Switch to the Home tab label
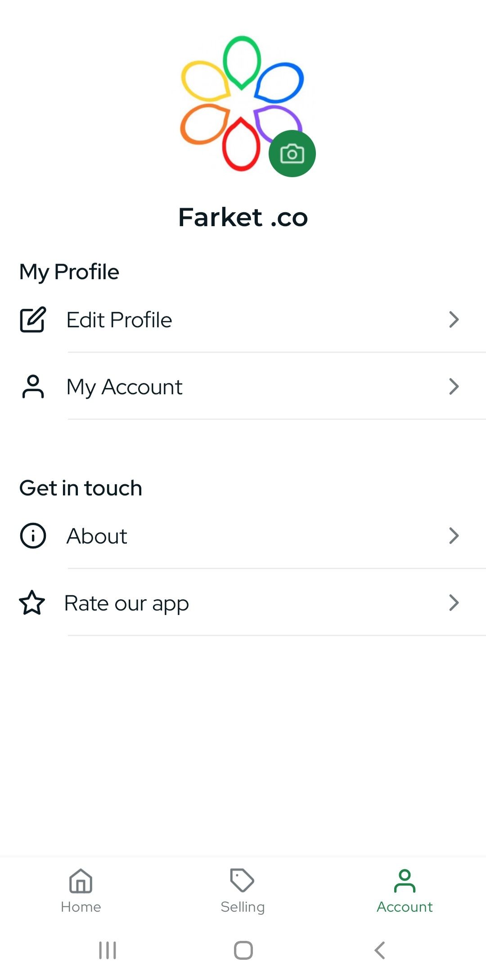486x980 pixels. pyautogui.click(x=81, y=907)
